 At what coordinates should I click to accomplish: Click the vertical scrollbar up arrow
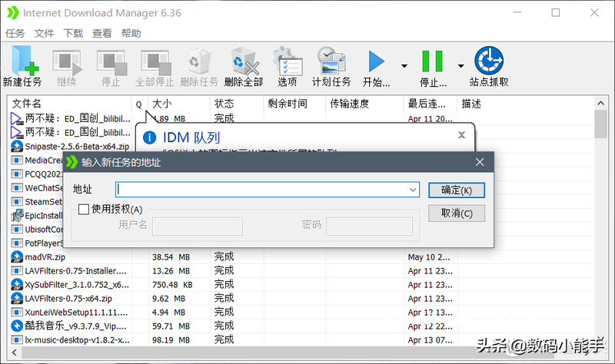pyautogui.click(x=600, y=104)
